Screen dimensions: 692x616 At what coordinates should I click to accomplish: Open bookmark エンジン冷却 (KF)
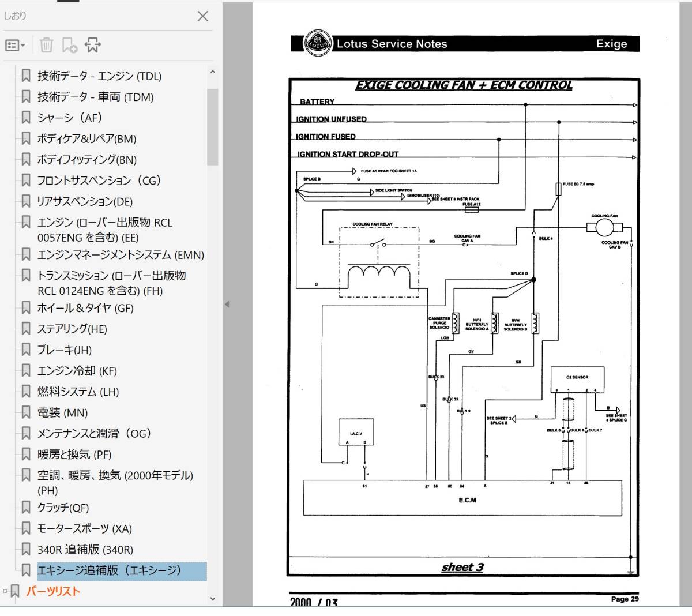tap(77, 371)
